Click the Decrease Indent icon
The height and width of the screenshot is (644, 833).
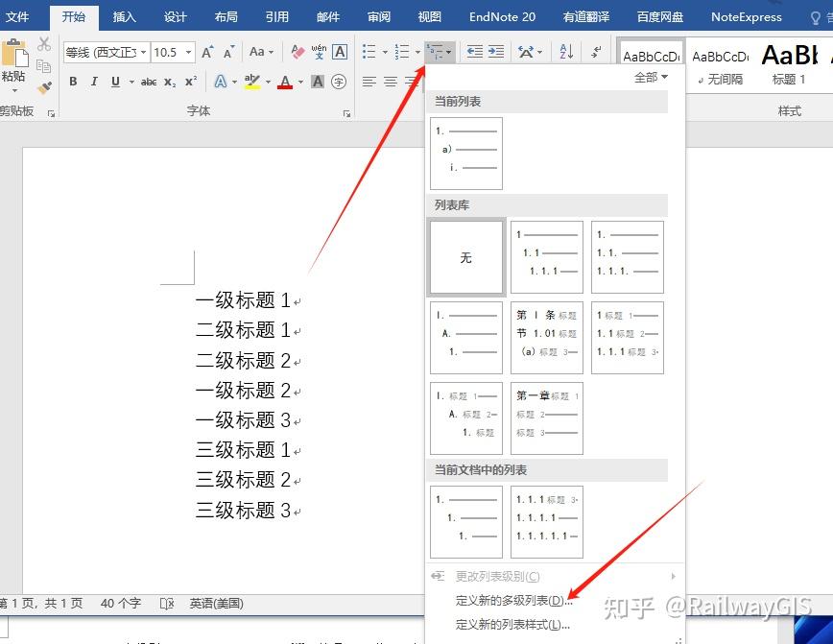(474, 51)
